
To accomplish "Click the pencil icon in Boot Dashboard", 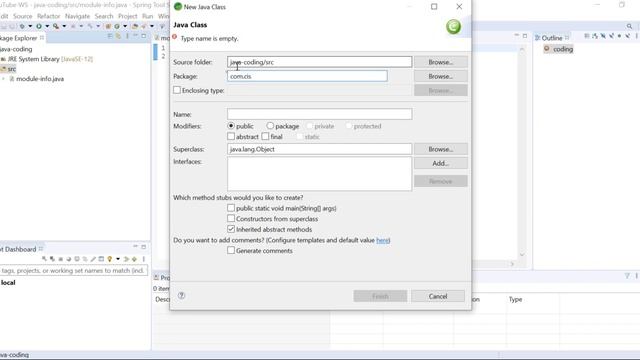I will coord(93,259).
